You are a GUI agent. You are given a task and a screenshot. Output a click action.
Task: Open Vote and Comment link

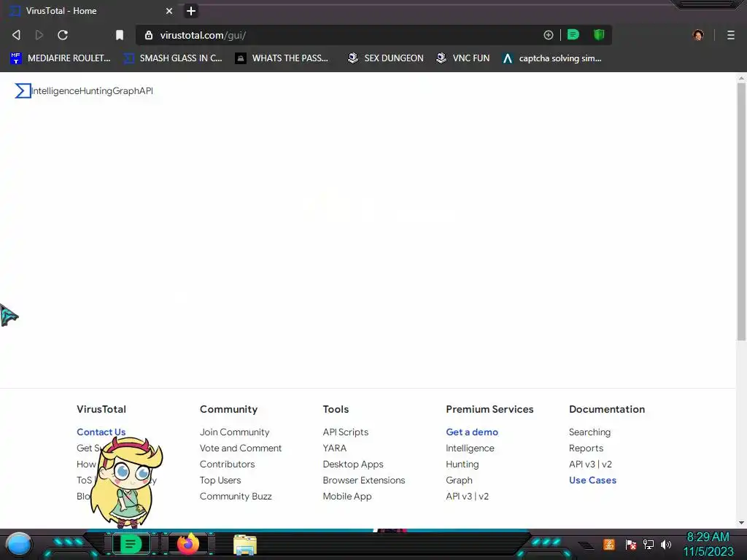(x=241, y=448)
